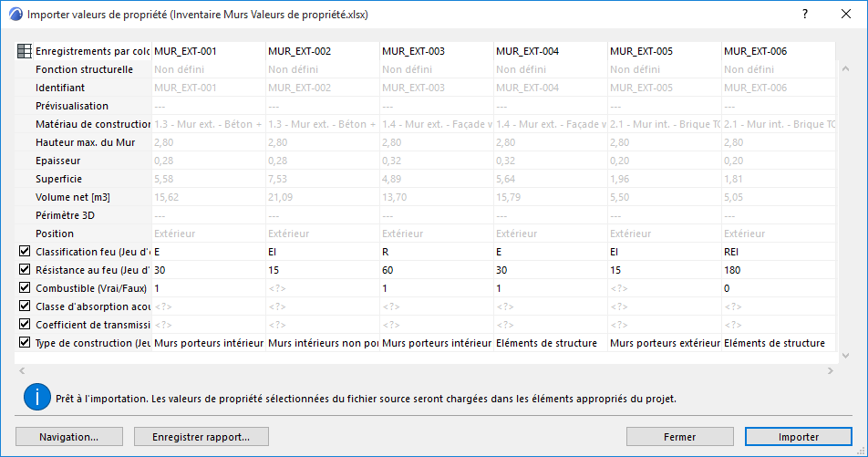Uncheck Classification feu property checkbox
This screenshot has width=868, height=457.
coord(25,252)
